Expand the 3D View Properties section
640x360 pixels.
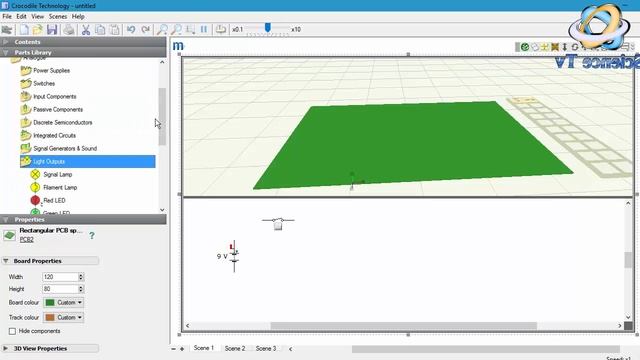(6, 349)
